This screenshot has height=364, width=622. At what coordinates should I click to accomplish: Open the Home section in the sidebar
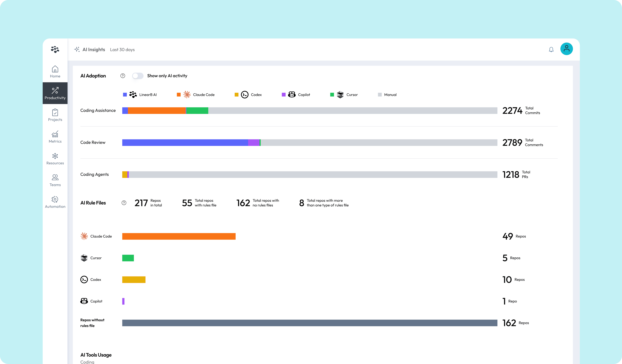click(55, 72)
